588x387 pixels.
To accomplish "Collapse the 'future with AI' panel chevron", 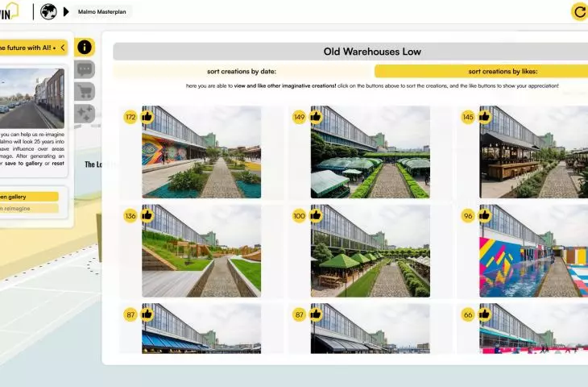I will pyautogui.click(x=63, y=48).
